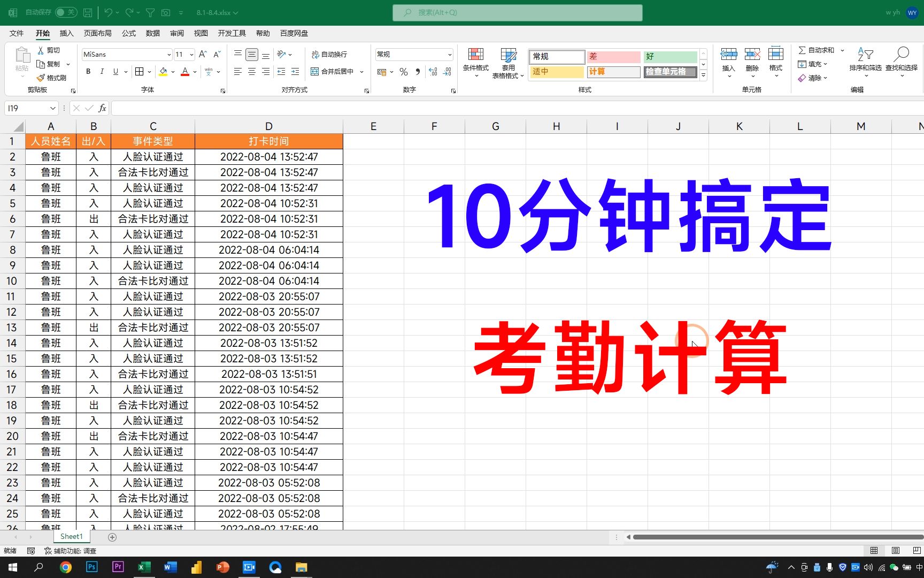Switch to the 公式 (Formulas) tab
Image resolution: width=924 pixels, height=578 pixels.
click(129, 33)
